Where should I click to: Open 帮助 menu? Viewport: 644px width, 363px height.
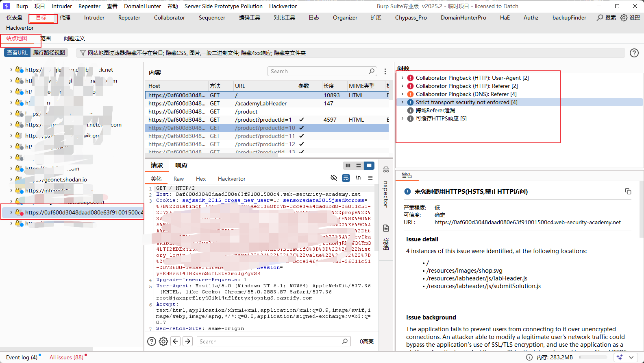pos(173,6)
